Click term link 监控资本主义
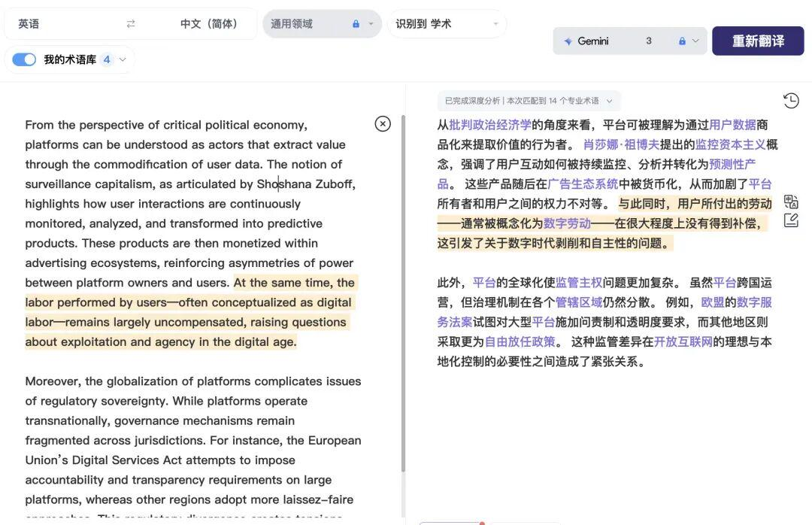 (730, 144)
